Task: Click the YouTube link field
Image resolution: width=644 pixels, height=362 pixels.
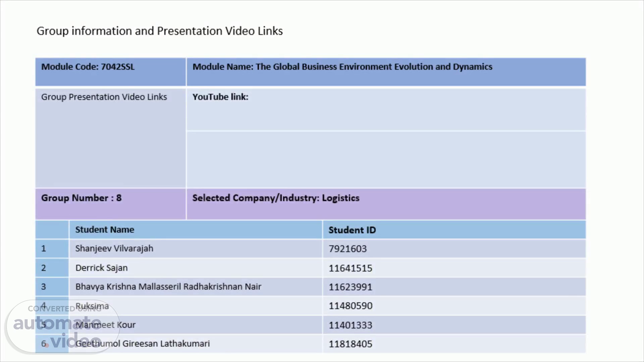Action: pyautogui.click(x=386, y=109)
